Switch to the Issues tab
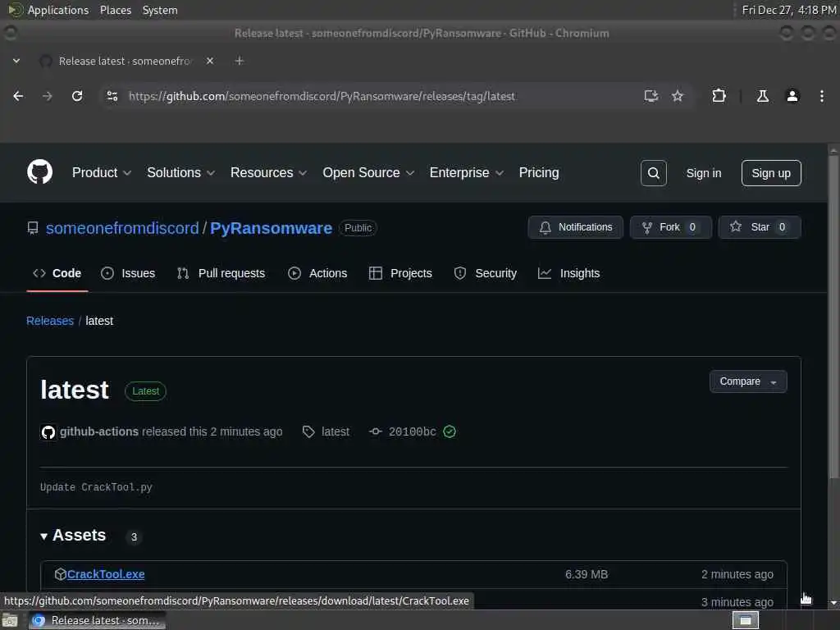The height and width of the screenshot is (630, 840). tap(128, 273)
